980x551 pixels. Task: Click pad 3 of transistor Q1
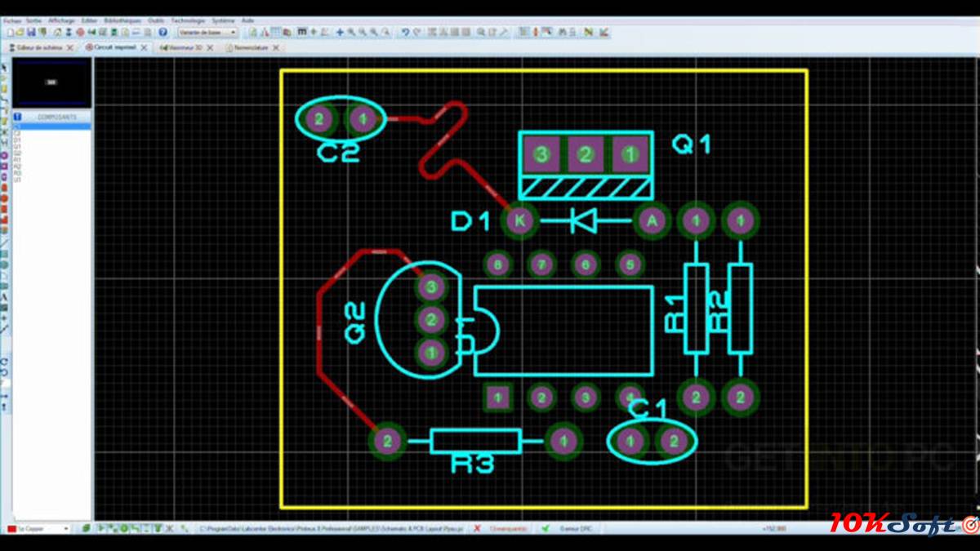point(541,153)
